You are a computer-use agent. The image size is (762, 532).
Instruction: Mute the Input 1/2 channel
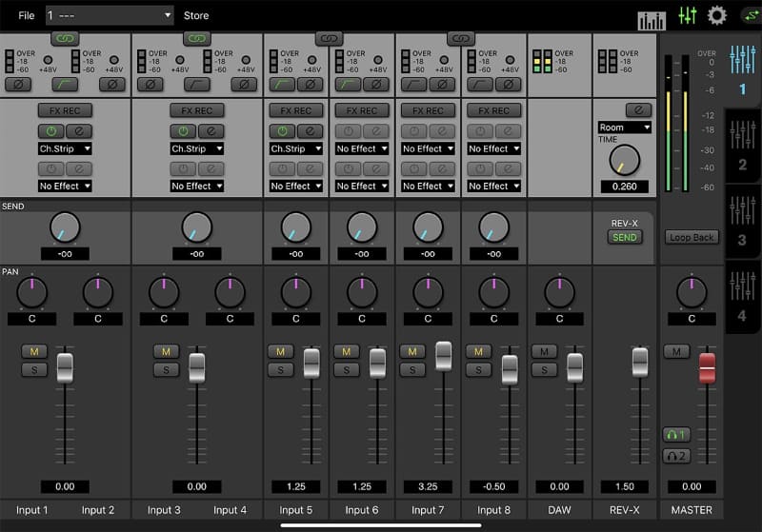[x=34, y=351]
